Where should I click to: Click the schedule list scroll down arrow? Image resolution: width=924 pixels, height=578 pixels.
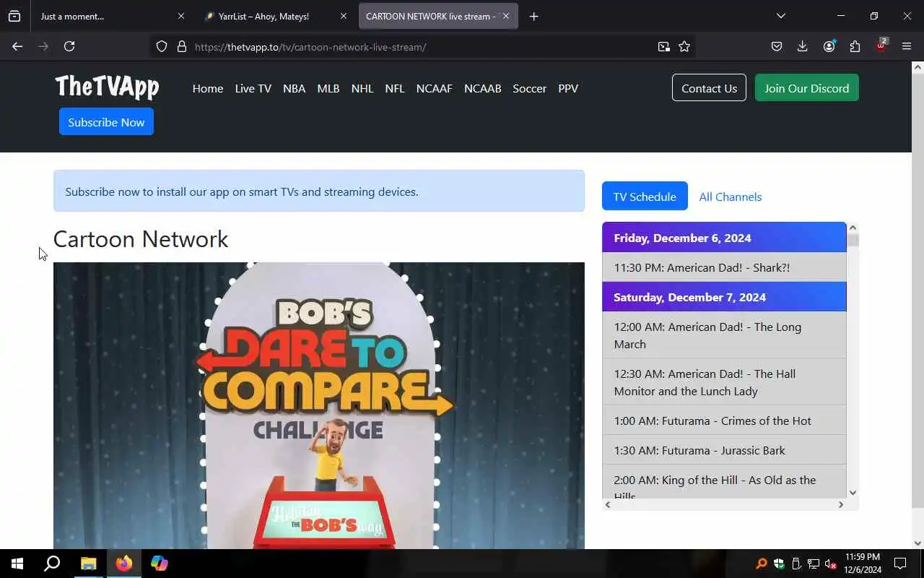point(853,493)
